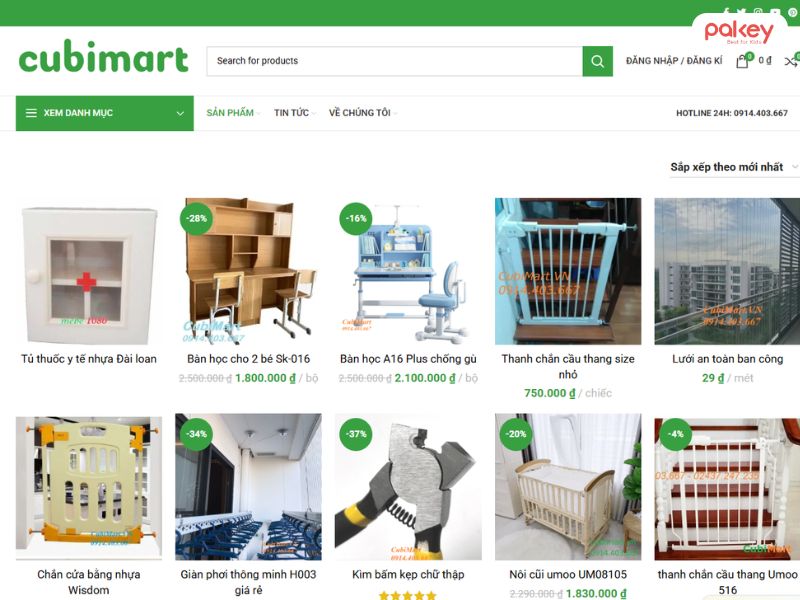
Task: Open the Sắp xếp theo mới nhất sort dropdown
Action: [734, 167]
